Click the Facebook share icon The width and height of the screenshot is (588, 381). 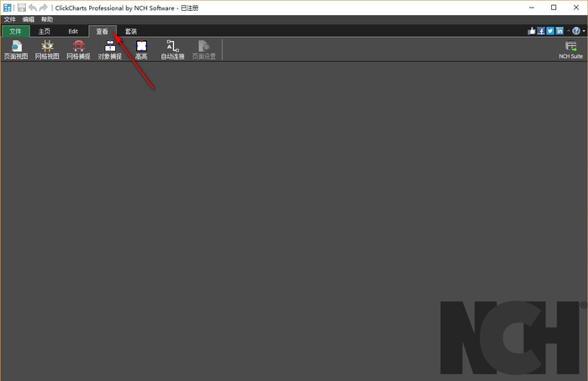541,31
